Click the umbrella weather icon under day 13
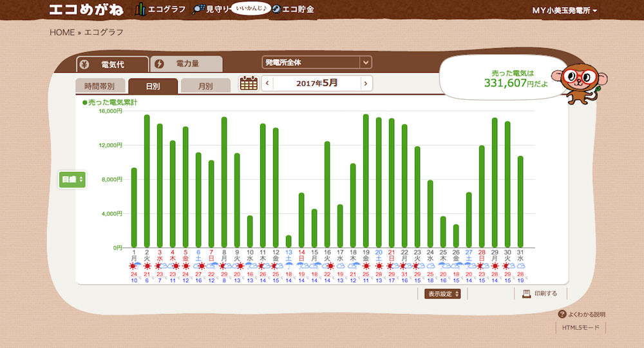The height and width of the screenshot is (348, 644). point(289,266)
